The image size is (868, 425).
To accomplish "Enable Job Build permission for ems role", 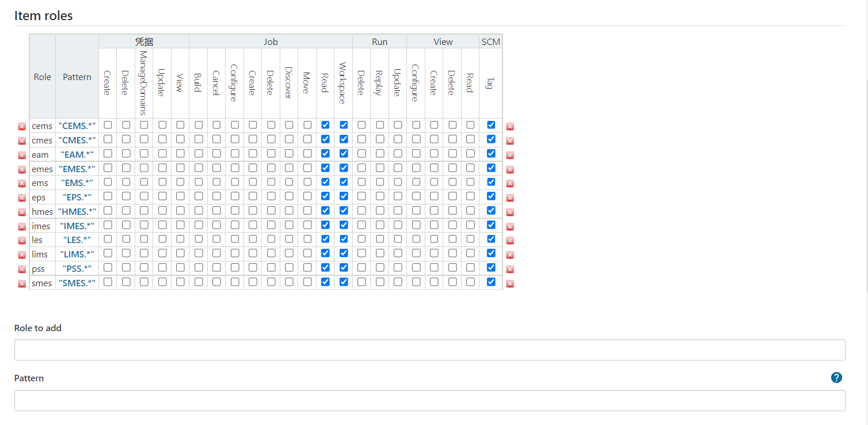I will pyautogui.click(x=199, y=182).
